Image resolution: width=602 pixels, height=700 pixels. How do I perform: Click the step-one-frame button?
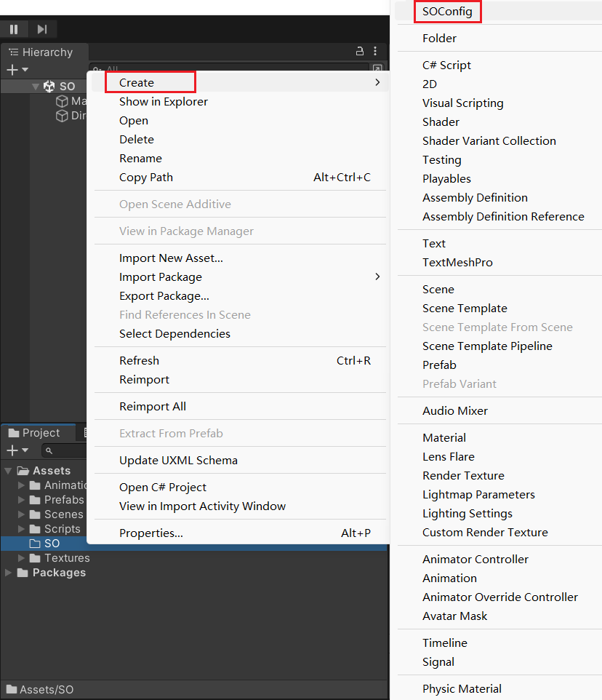pos(41,29)
